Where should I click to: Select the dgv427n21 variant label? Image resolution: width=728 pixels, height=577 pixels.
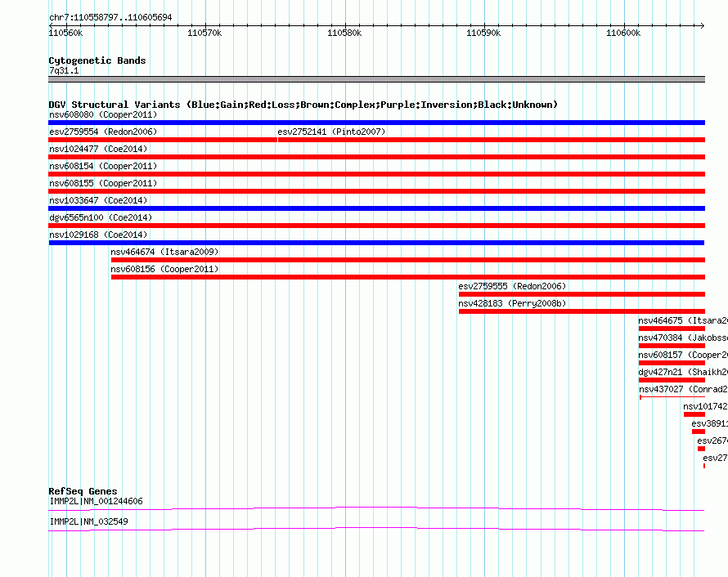pos(683,372)
